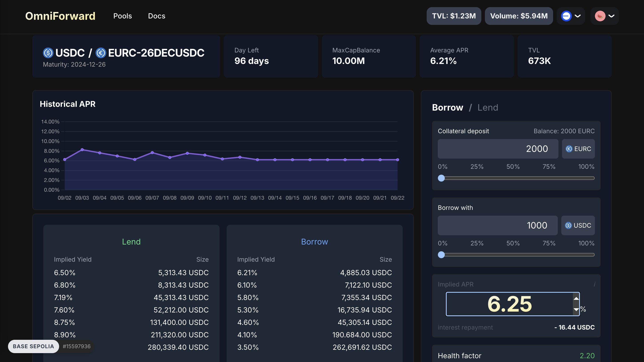Click the Implied APR info icon

tap(594, 284)
